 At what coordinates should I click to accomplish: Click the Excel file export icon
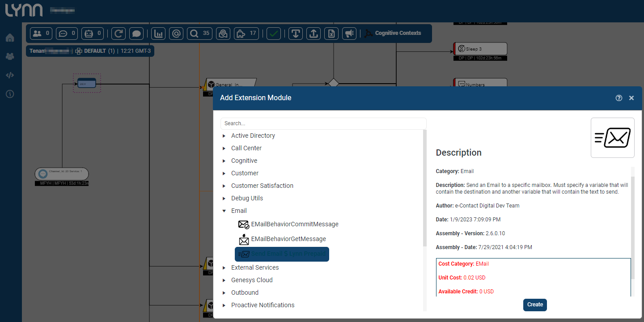pyautogui.click(x=331, y=34)
